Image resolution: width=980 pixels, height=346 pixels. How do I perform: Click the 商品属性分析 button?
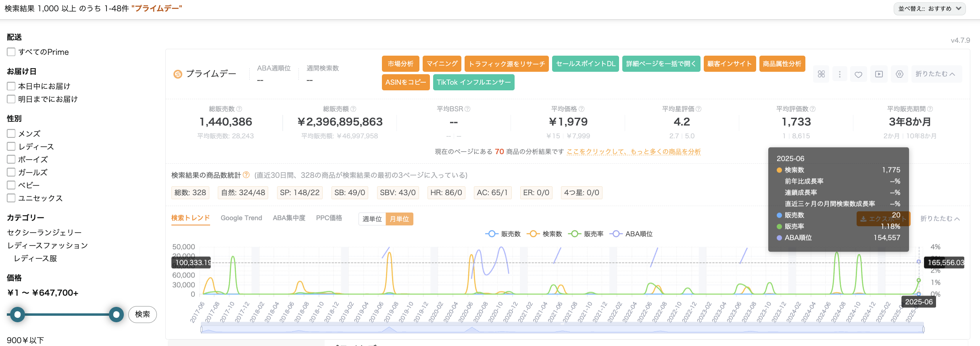(782, 64)
